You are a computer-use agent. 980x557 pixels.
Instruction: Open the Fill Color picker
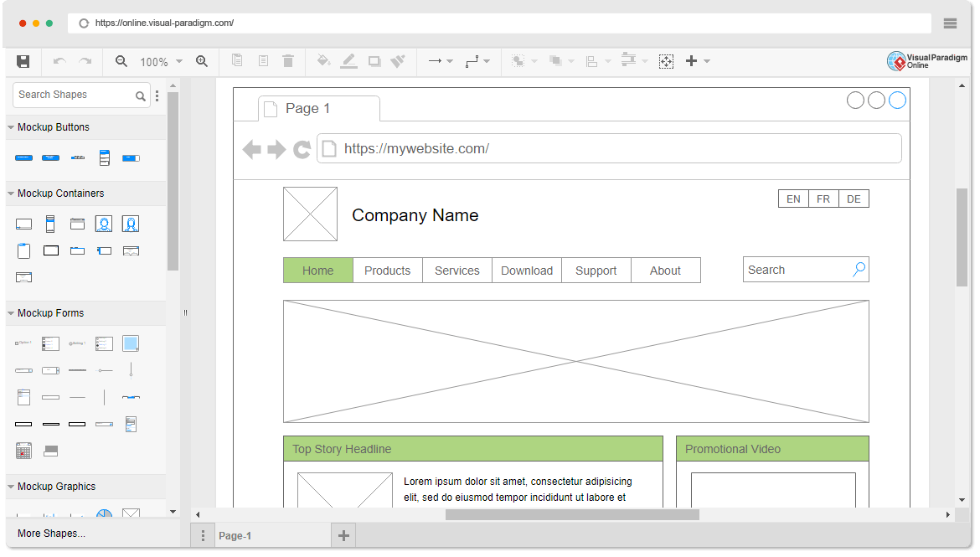click(x=323, y=61)
